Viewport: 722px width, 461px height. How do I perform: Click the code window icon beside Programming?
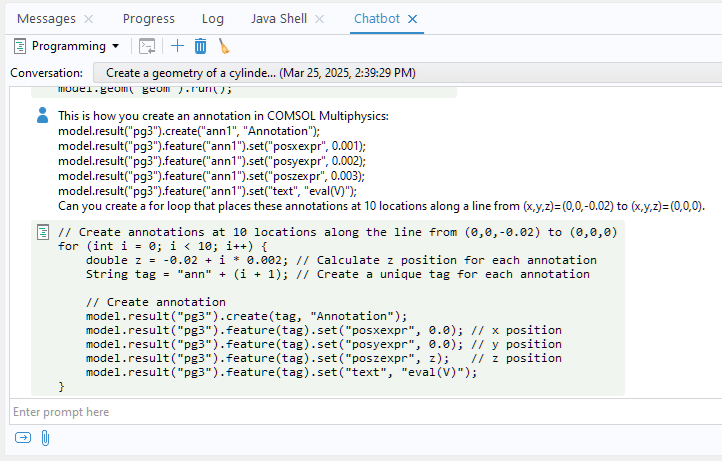tap(147, 46)
